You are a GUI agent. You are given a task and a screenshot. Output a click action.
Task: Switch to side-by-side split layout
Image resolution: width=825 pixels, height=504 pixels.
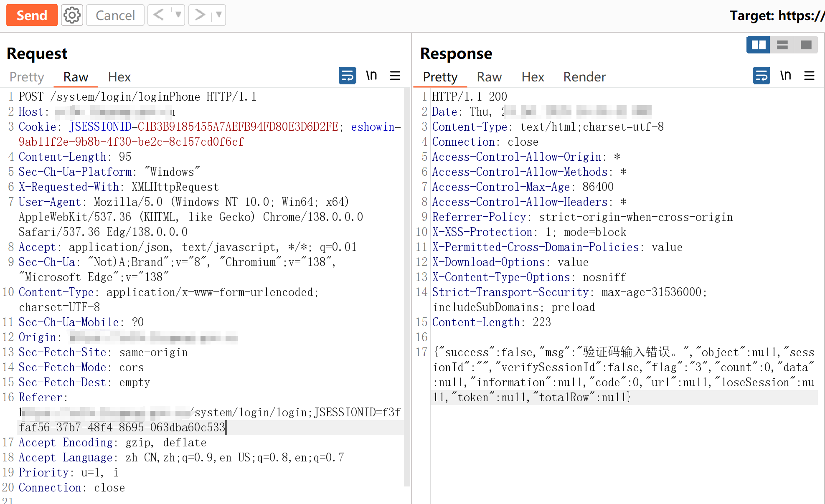click(x=758, y=45)
